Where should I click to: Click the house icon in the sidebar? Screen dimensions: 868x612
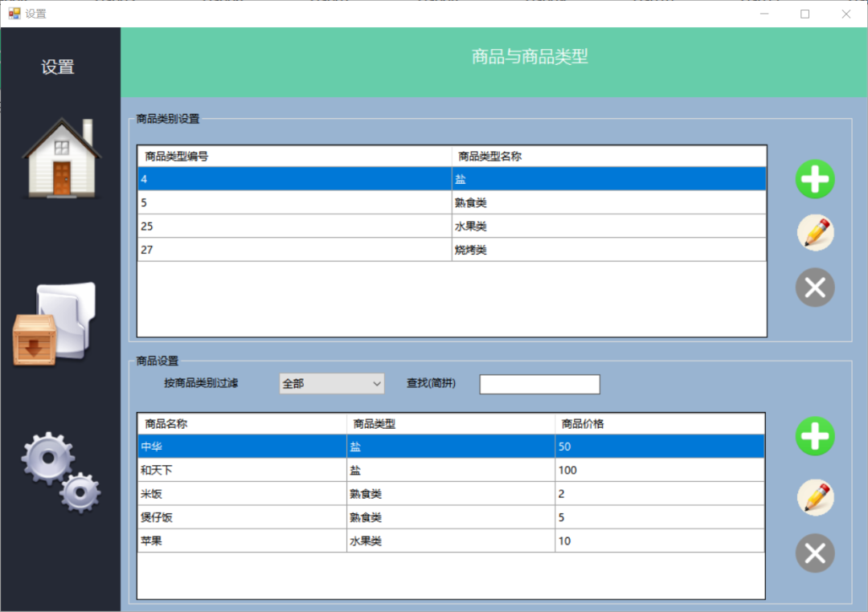(61, 158)
